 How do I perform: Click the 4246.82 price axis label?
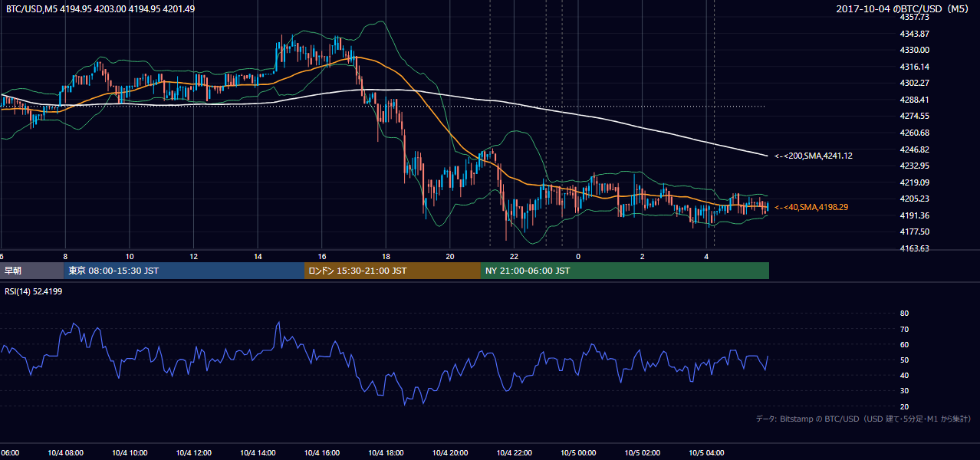point(915,149)
